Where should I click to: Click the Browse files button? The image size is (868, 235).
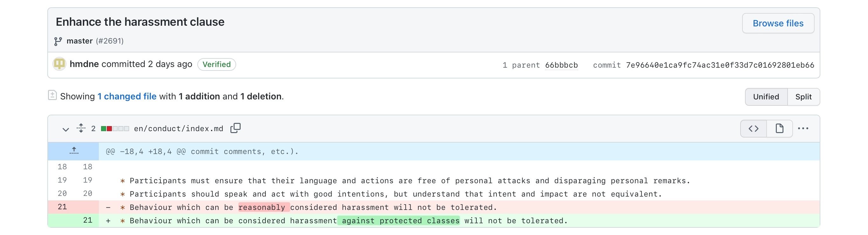778,23
